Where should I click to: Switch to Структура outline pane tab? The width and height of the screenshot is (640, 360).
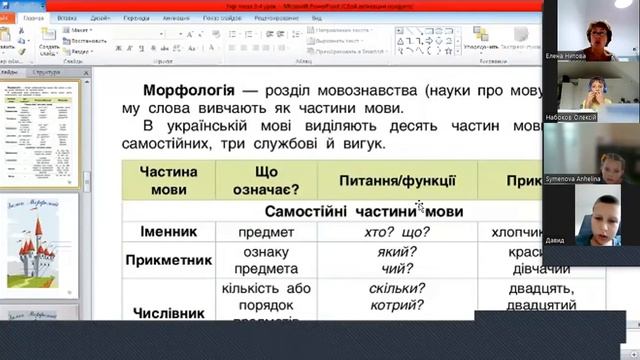click(x=46, y=72)
